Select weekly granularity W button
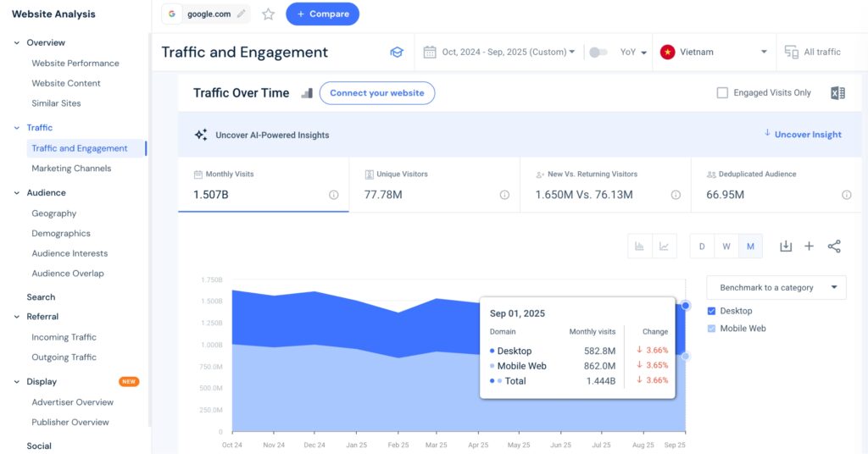 click(x=726, y=246)
